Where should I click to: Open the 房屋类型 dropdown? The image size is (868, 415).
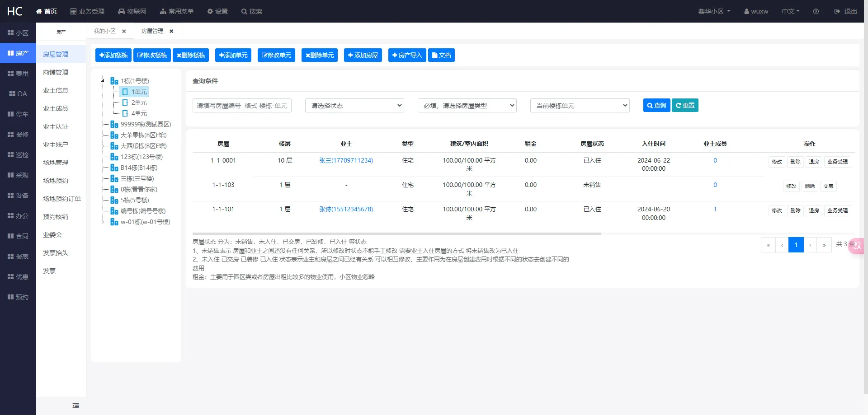467,106
